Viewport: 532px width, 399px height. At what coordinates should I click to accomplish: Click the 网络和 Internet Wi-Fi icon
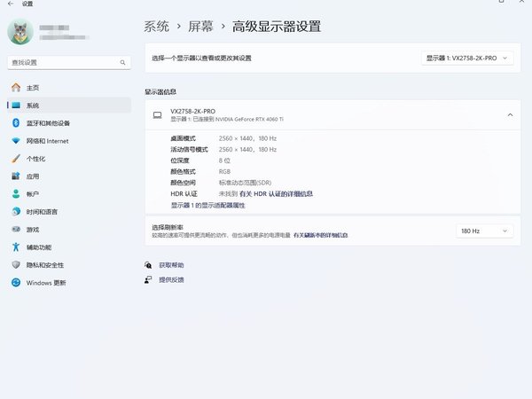point(16,141)
